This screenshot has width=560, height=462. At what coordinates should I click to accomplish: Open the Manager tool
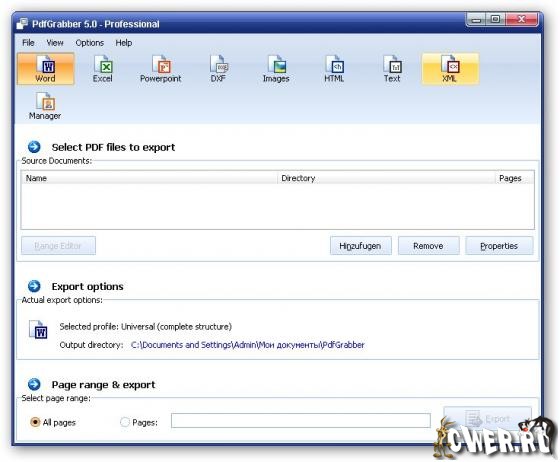[45, 106]
